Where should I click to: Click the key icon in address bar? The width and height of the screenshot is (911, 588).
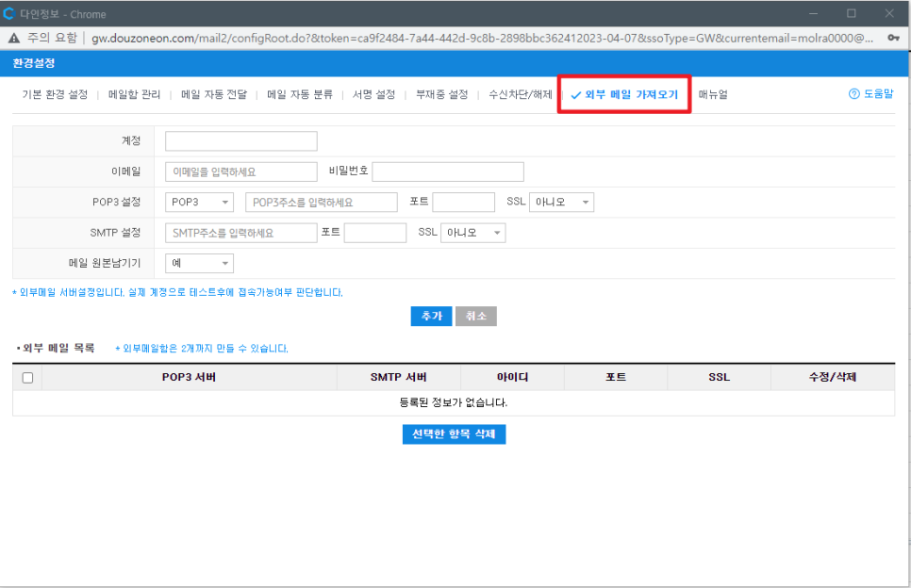[x=893, y=38]
